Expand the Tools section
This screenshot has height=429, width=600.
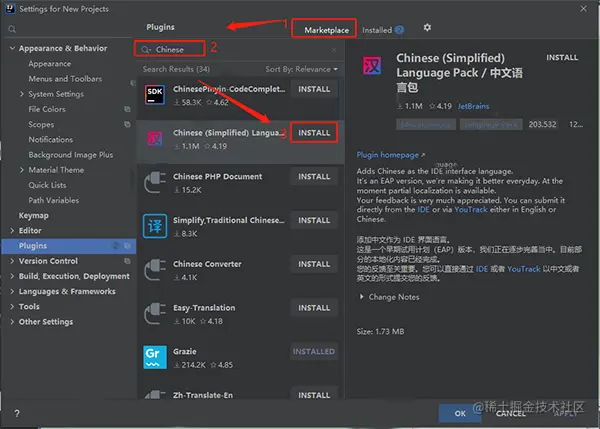[x=12, y=307]
